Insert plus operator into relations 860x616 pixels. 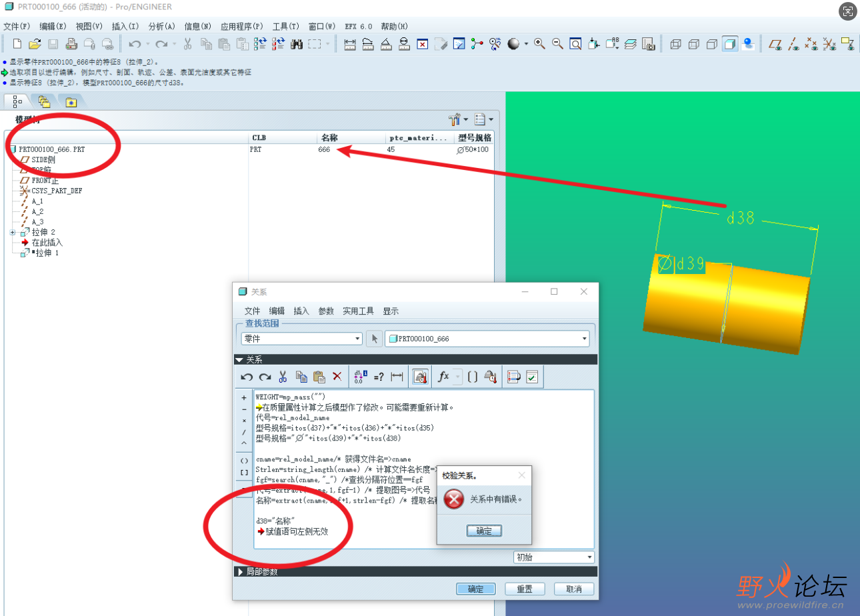click(x=244, y=397)
